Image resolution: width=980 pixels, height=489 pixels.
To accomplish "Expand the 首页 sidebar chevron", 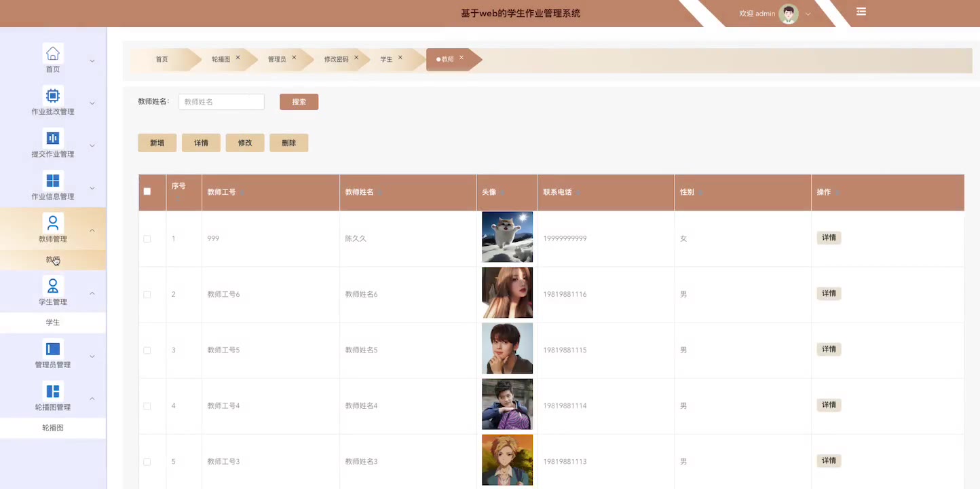I will 92,61.
